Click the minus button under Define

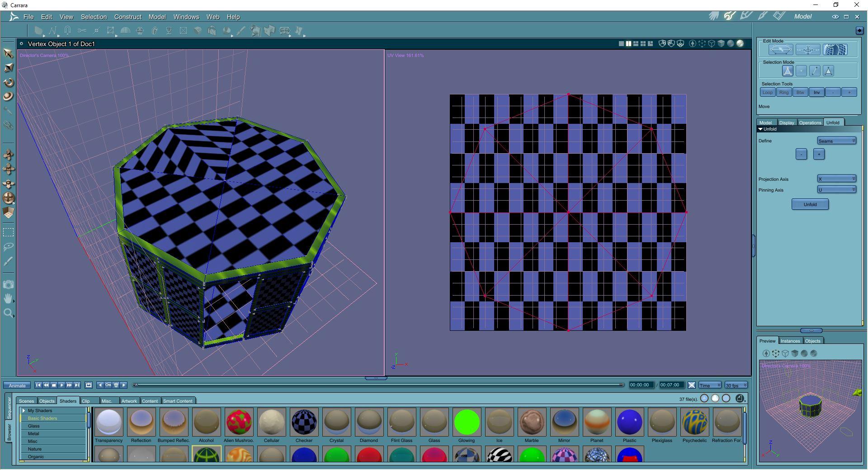pyautogui.click(x=801, y=154)
